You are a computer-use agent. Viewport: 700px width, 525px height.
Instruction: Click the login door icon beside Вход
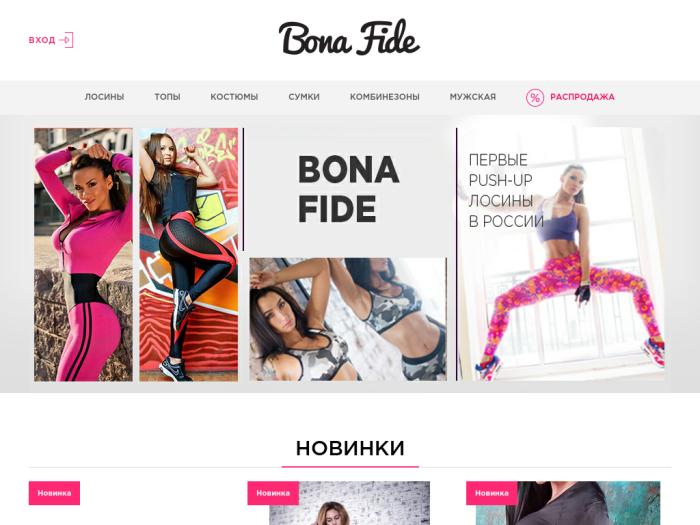coord(67,40)
